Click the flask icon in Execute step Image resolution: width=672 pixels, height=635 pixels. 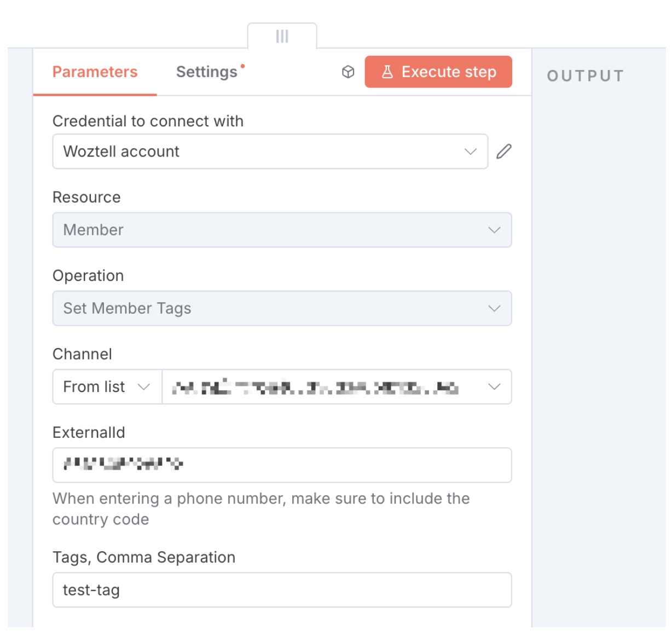coord(387,72)
